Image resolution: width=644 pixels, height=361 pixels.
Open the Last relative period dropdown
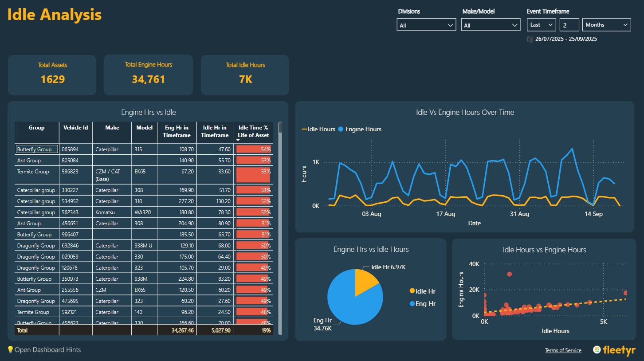tap(541, 25)
